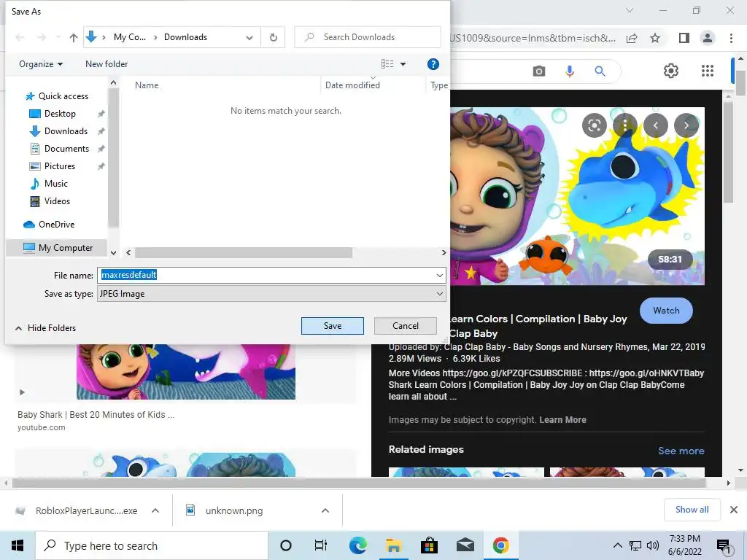This screenshot has height=560, width=747.
Task: Open Google quick settings gear
Action: [671, 71]
